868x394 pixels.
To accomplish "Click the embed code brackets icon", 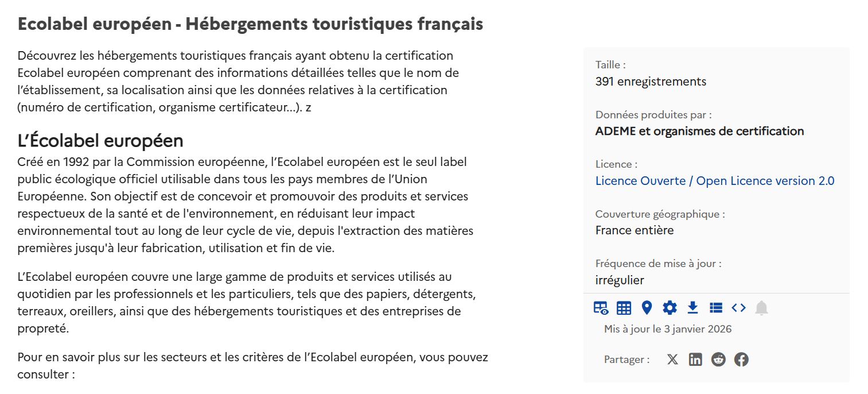I will click(x=738, y=308).
